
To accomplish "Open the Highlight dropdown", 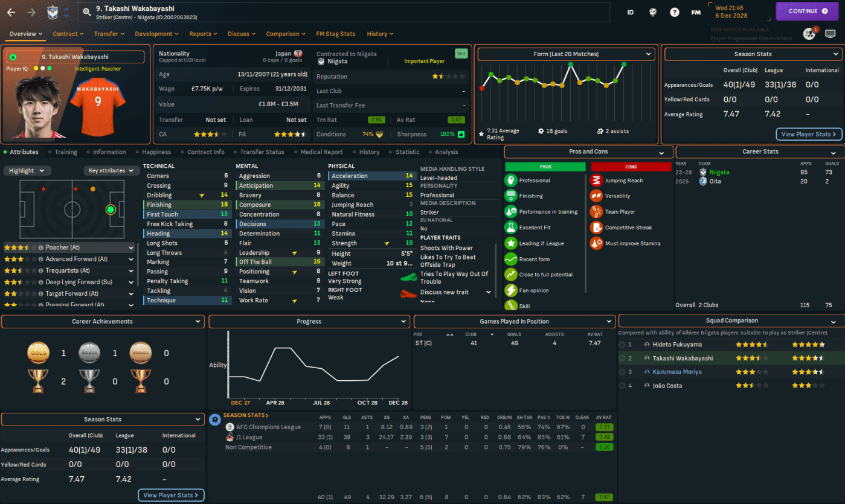I will pyautogui.click(x=27, y=171).
